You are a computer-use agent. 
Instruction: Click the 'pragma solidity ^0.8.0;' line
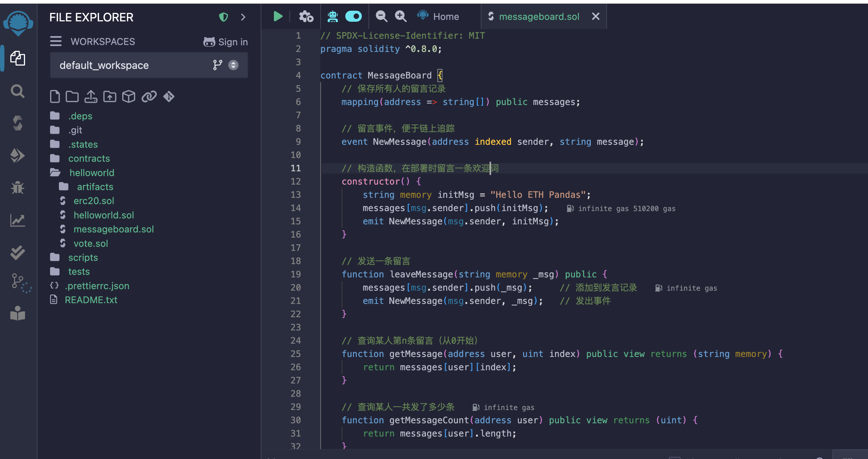tap(381, 49)
